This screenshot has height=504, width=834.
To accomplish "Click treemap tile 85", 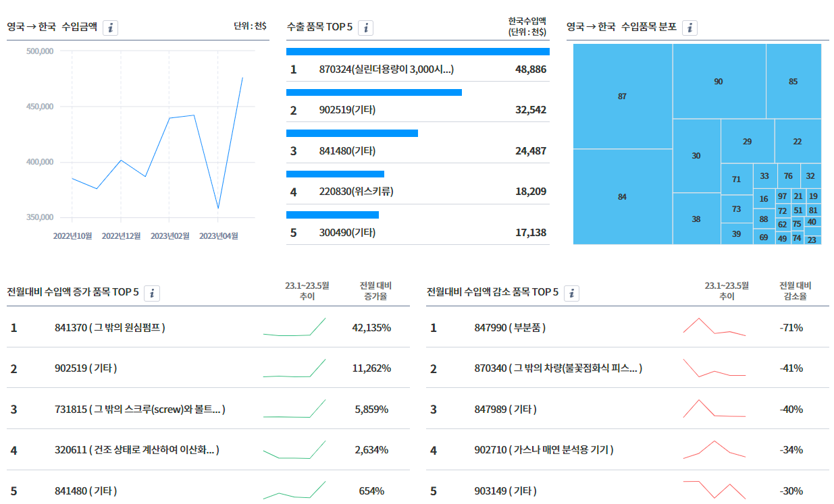I will pyautogui.click(x=793, y=81).
